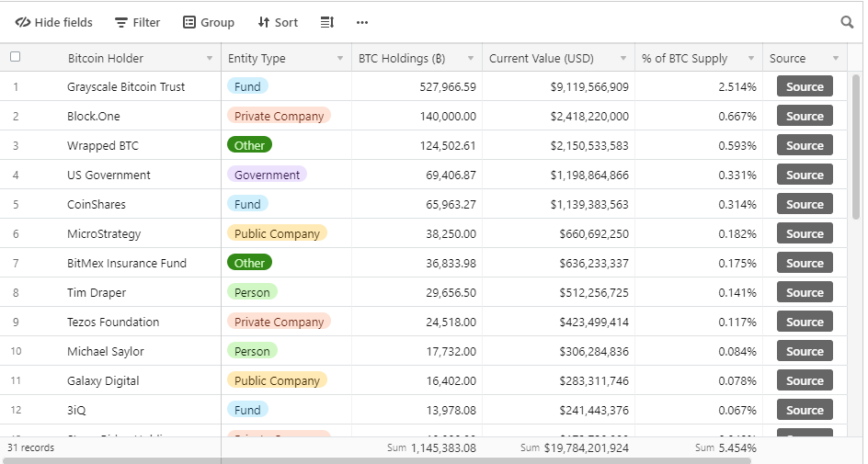
Task: Click Person tag for Michael Saylor
Action: [x=252, y=351]
